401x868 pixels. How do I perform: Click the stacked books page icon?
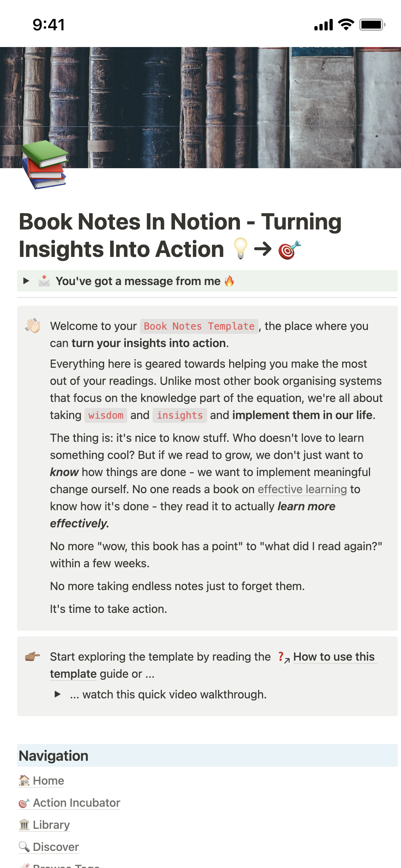44,165
